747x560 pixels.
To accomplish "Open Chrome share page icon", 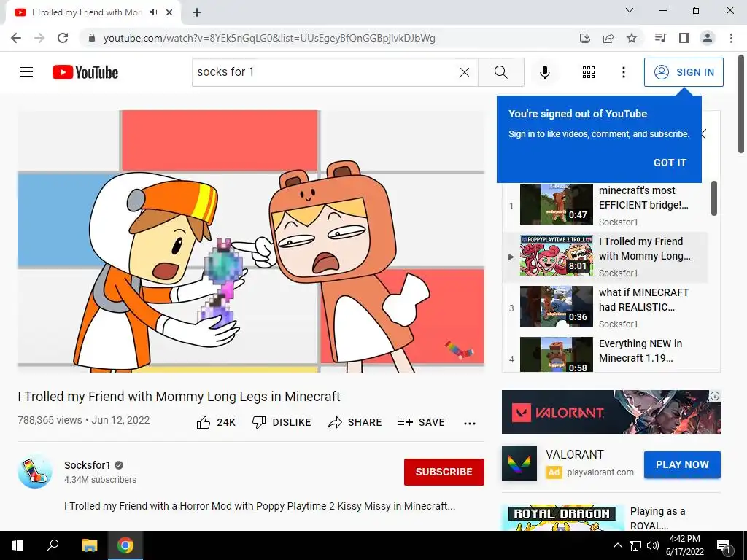I will pyautogui.click(x=608, y=38).
